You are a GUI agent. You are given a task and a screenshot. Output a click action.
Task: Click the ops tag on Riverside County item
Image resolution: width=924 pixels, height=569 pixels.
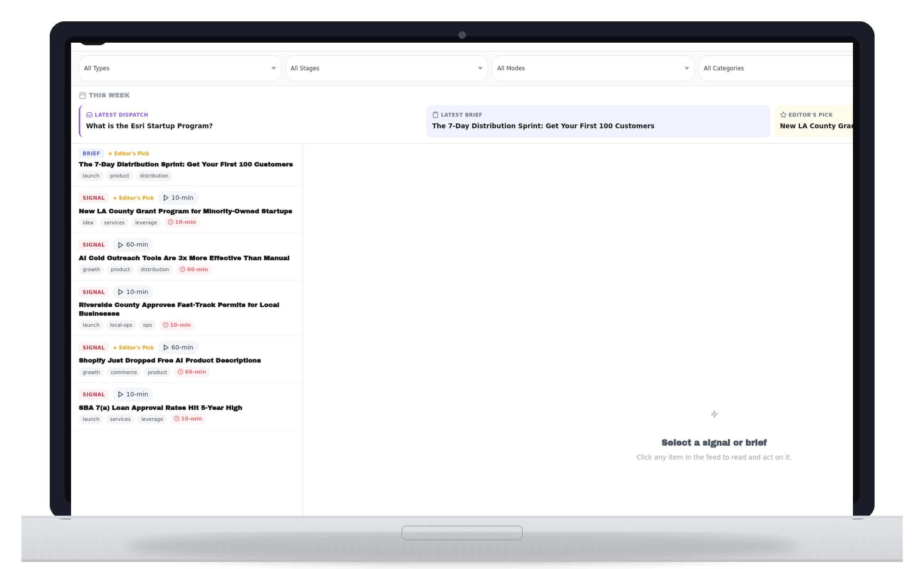(147, 325)
